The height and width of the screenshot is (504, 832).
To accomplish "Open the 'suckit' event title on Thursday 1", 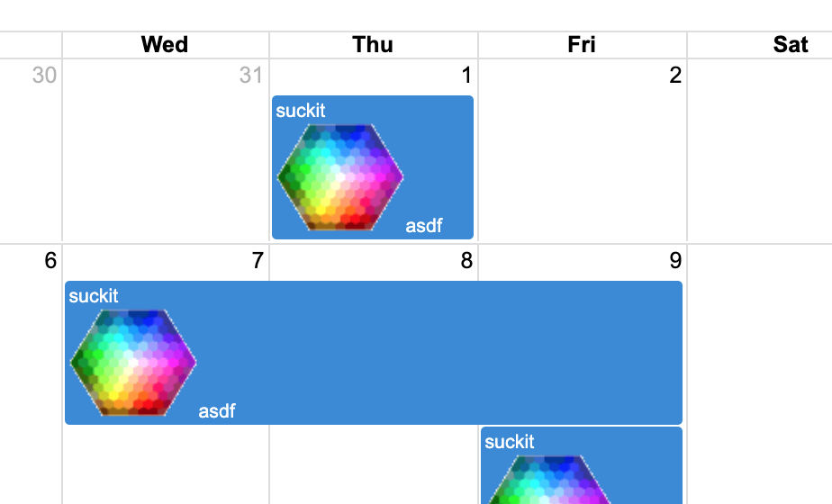I will [x=301, y=111].
